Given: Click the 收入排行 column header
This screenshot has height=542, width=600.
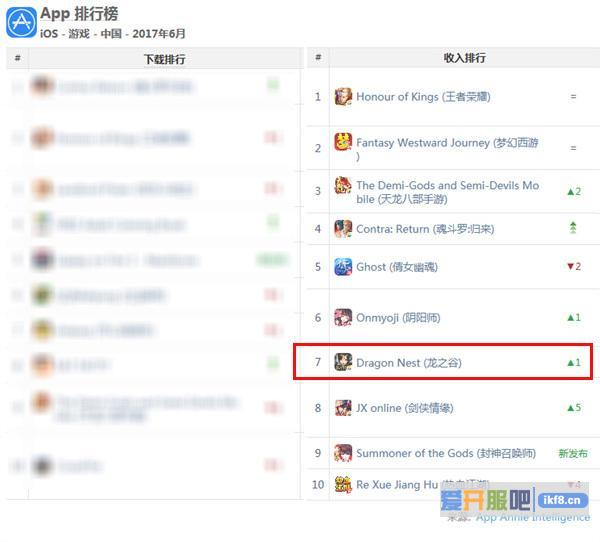Looking at the screenshot, I should coord(465,58).
